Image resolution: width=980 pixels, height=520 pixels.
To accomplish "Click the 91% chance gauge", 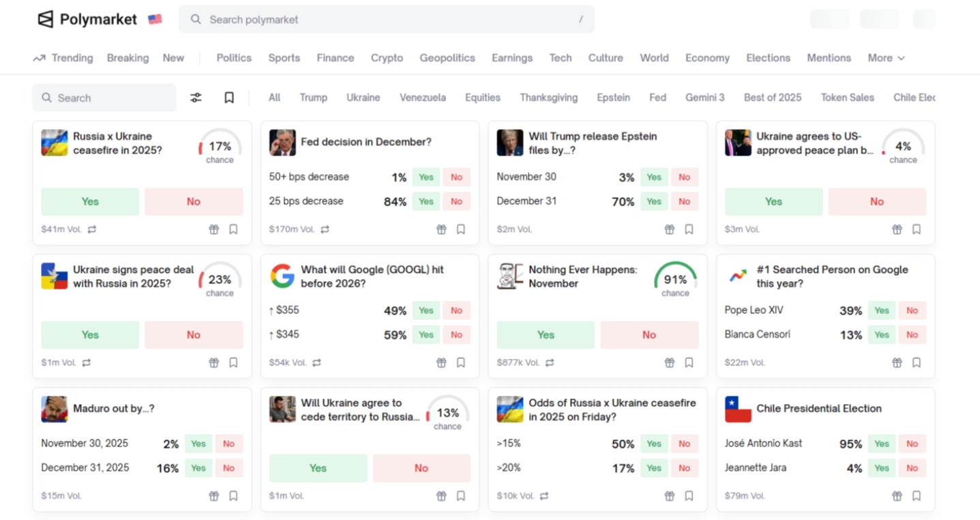I will coord(675,280).
